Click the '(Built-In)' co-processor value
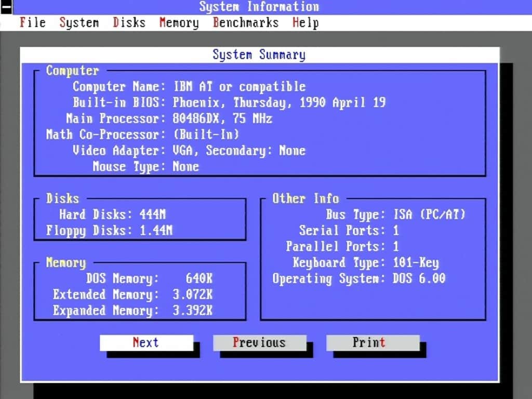This screenshot has height=399, width=532. click(x=206, y=135)
